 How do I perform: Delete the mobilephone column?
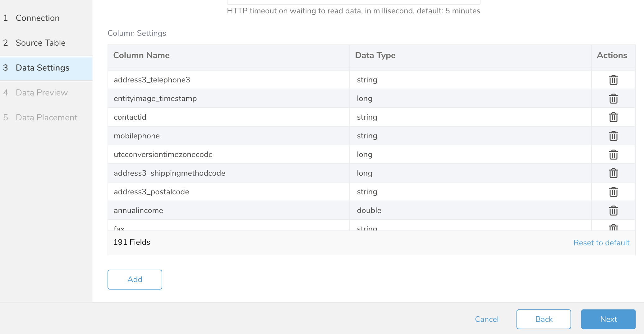point(613,136)
